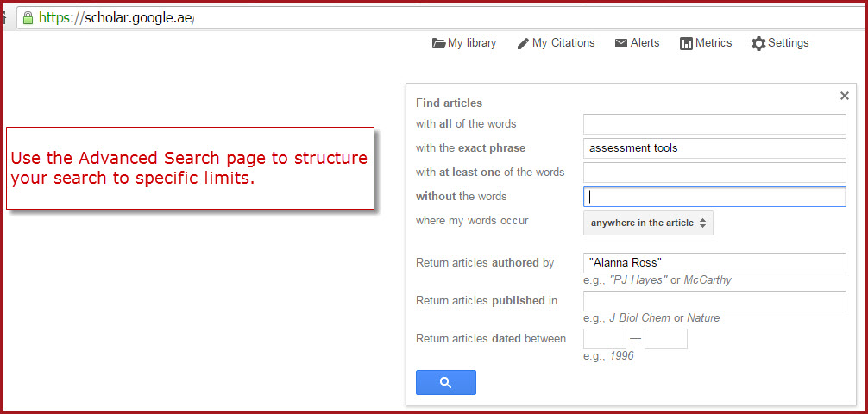
Task: Click the Alerts envelope icon
Action: point(621,43)
